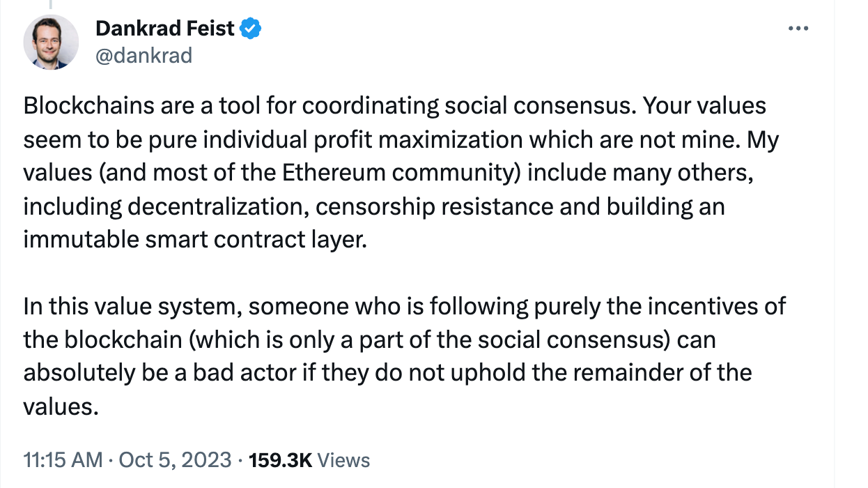Image resolution: width=868 pixels, height=488 pixels.
Task: Click "(which is only a part" parenthetical text
Action: [x=306, y=340]
